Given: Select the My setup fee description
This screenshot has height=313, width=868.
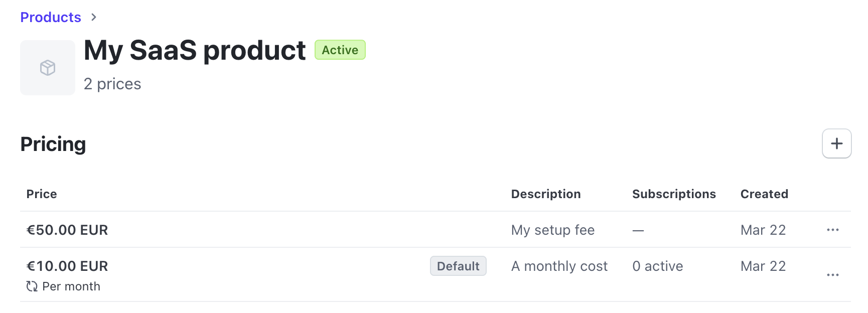Looking at the screenshot, I should coord(552,230).
